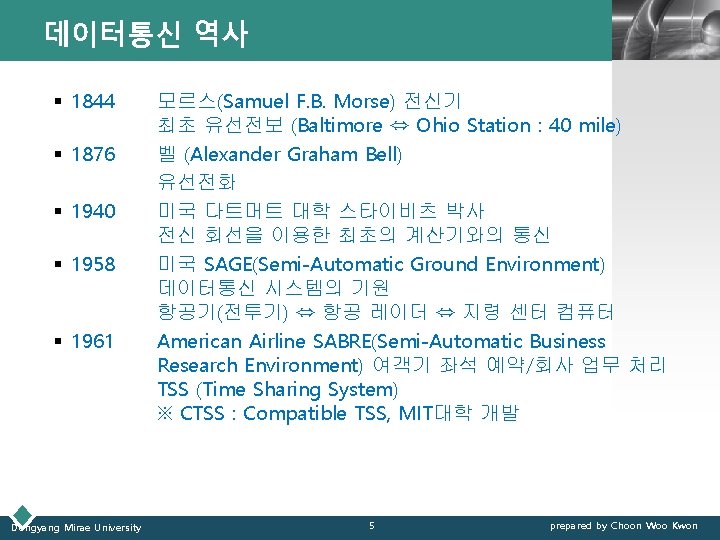Click the name Alexander Graham Bell
This screenshot has height=540, width=720.
coord(293,154)
